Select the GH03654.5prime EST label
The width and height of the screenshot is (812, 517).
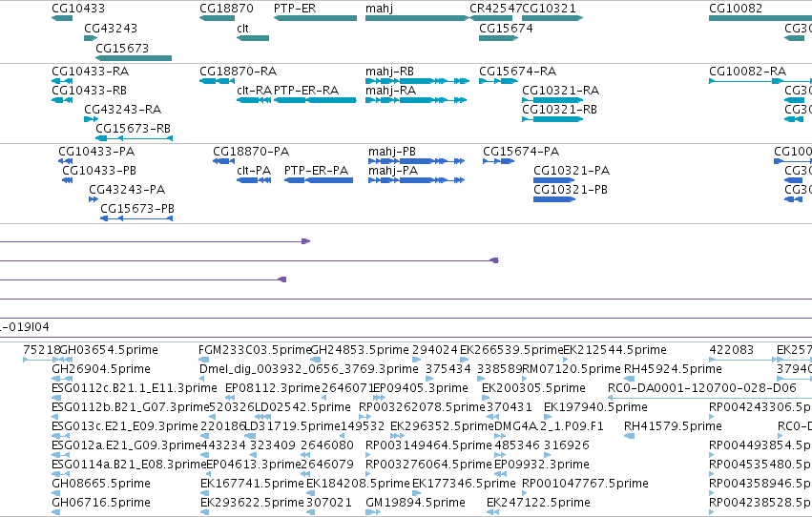pyautogui.click(x=109, y=350)
